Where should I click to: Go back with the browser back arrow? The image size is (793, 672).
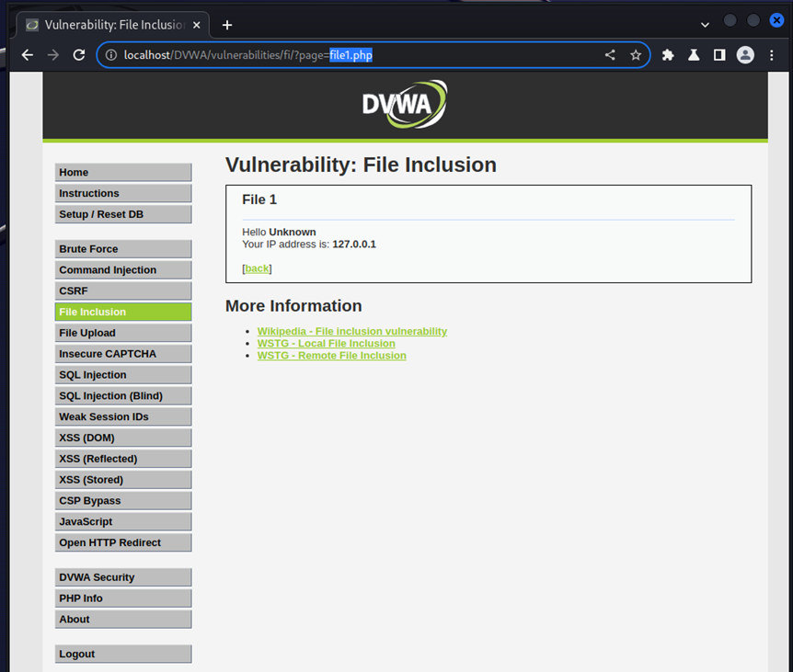pyautogui.click(x=28, y=55)
